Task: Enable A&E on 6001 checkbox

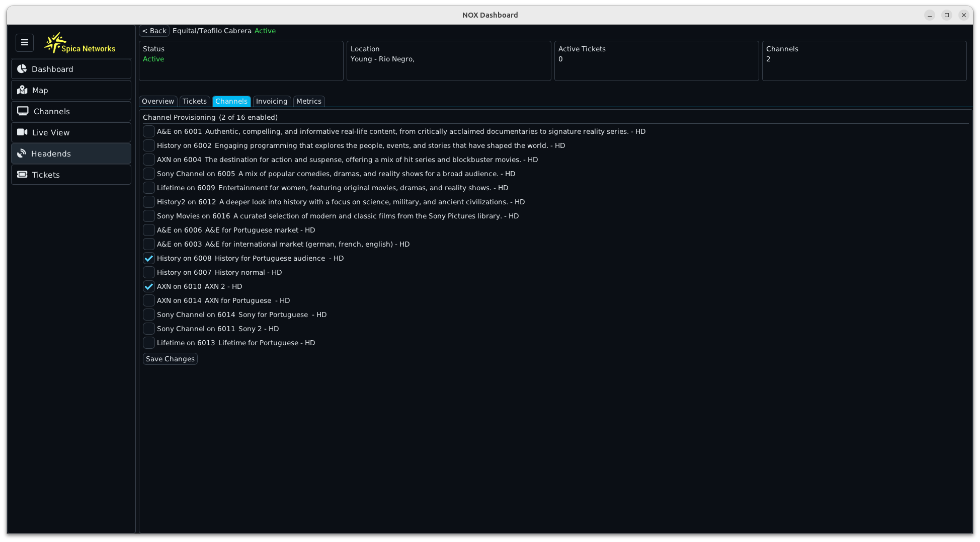Action: 149,131
